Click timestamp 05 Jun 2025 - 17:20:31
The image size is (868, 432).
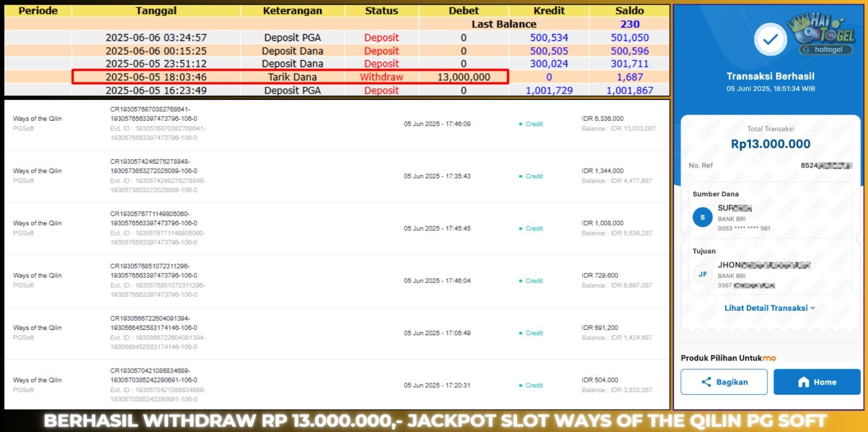437,385
